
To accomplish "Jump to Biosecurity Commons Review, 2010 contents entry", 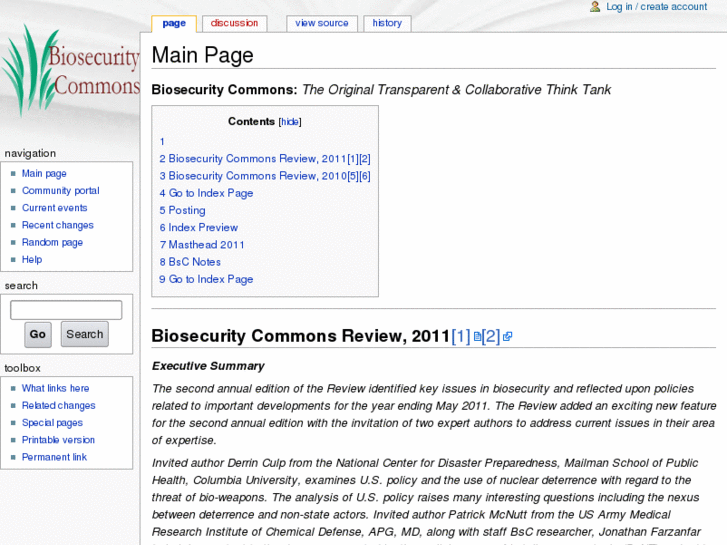I will pyautogui.click(x=265, y=176).
